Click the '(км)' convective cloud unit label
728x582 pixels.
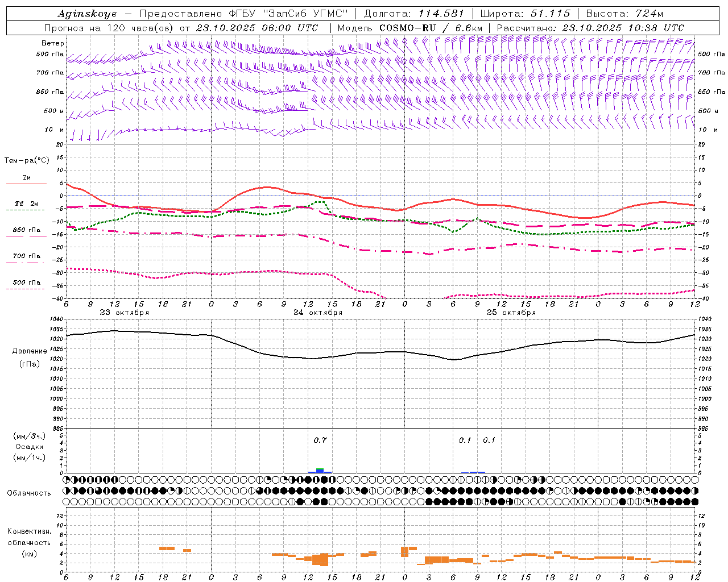[30, 554]
